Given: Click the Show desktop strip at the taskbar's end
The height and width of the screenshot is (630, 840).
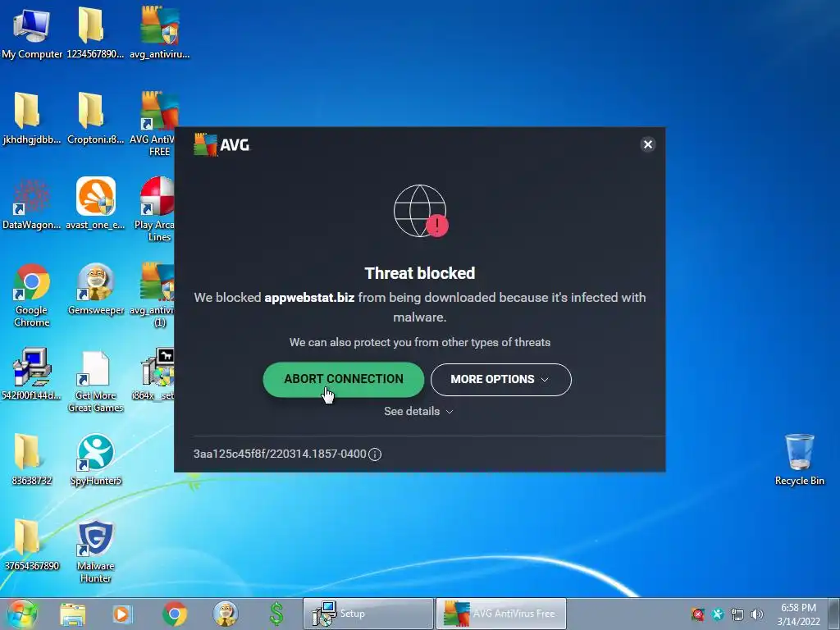Looking at the screenshot, I should tap(834, 614).
